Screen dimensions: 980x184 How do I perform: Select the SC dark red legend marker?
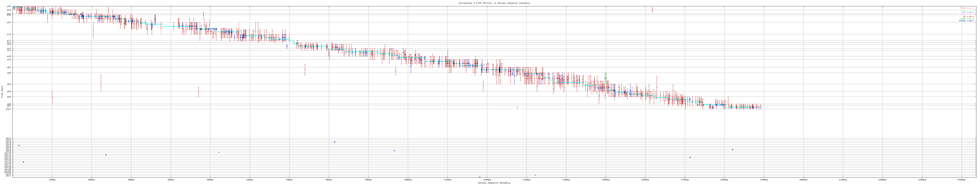(x=970, y=17)
